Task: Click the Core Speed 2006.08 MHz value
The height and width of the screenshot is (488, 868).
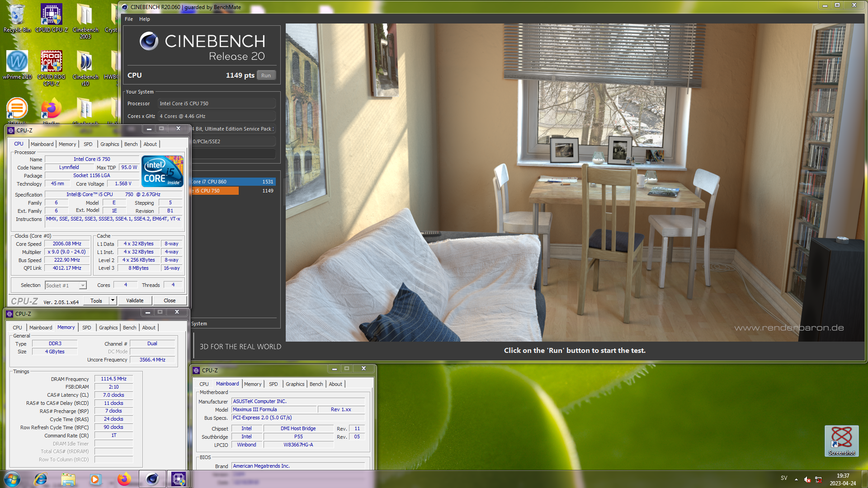Action: [x=67, y=244]
